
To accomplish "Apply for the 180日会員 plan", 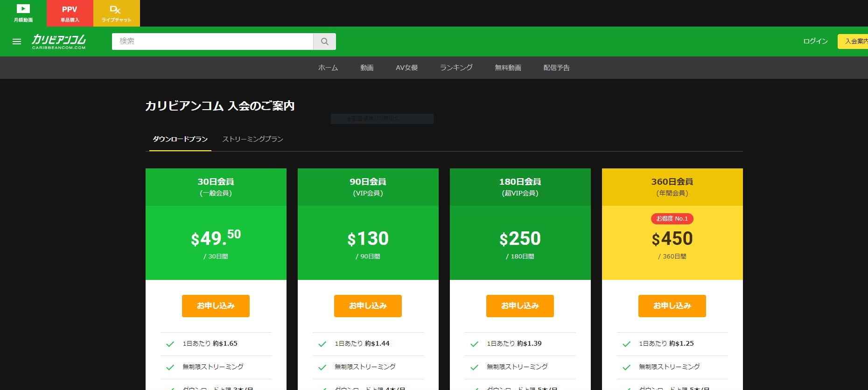I will click(520, 306).
